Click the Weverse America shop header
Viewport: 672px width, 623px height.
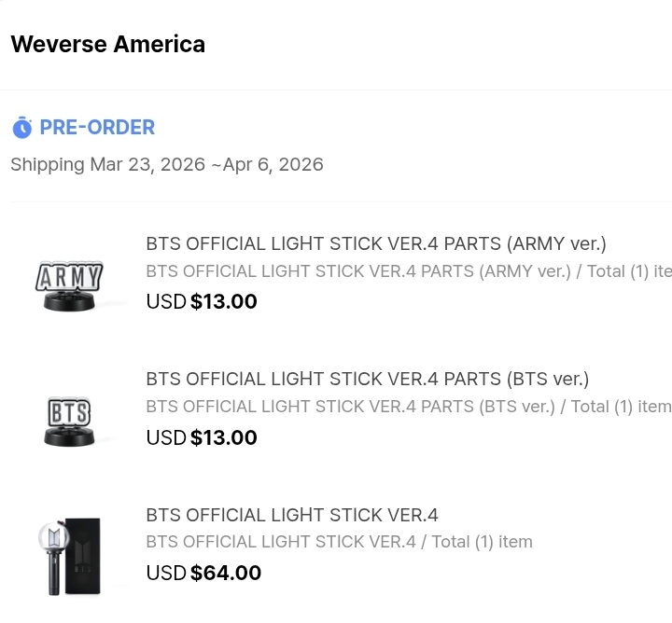click(107, 44)
